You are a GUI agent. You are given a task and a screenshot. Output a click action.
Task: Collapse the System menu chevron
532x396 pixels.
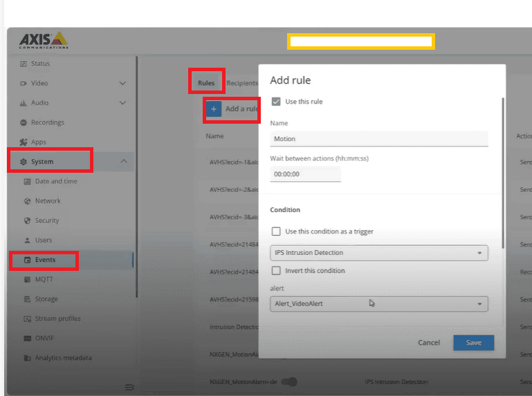[x=124, y=162]
